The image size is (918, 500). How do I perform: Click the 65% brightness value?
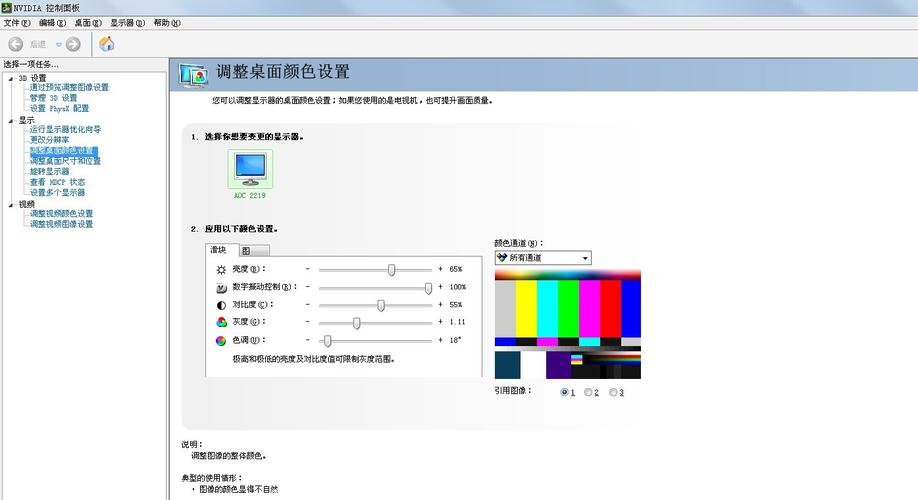tap(455, 269)
